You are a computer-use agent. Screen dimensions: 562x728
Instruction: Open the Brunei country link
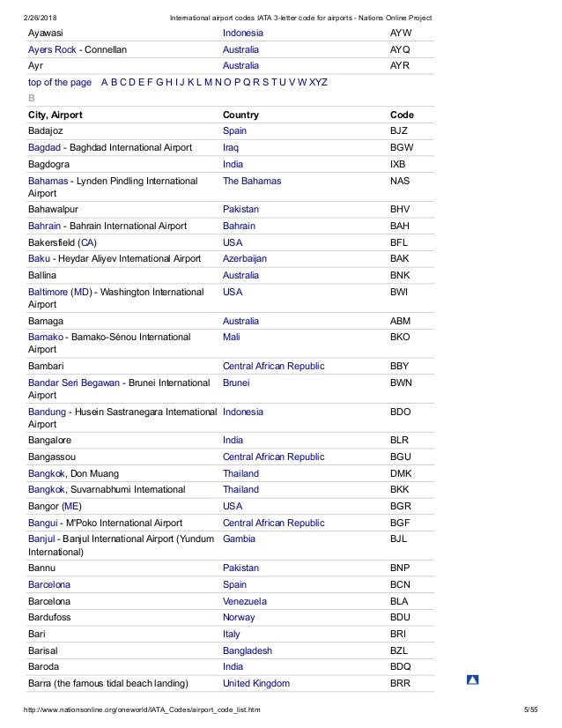point(236,383)
